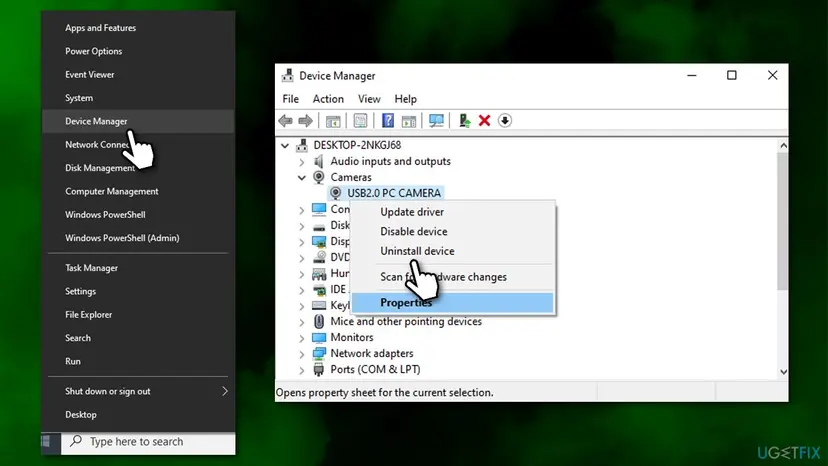Click the Disable device down-arrow icon
The image size is (828, 466).
[505, 120]
